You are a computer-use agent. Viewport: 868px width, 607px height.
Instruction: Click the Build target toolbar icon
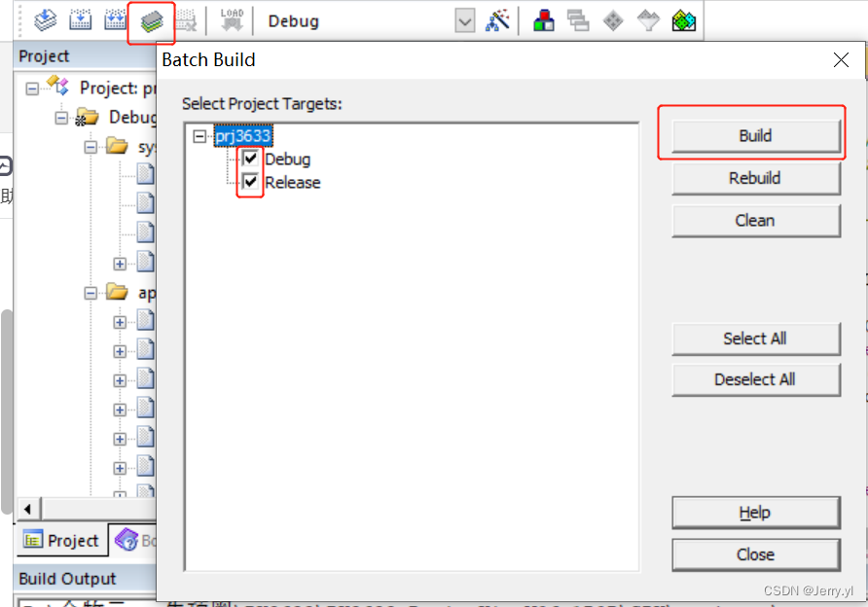coord(80,20)
